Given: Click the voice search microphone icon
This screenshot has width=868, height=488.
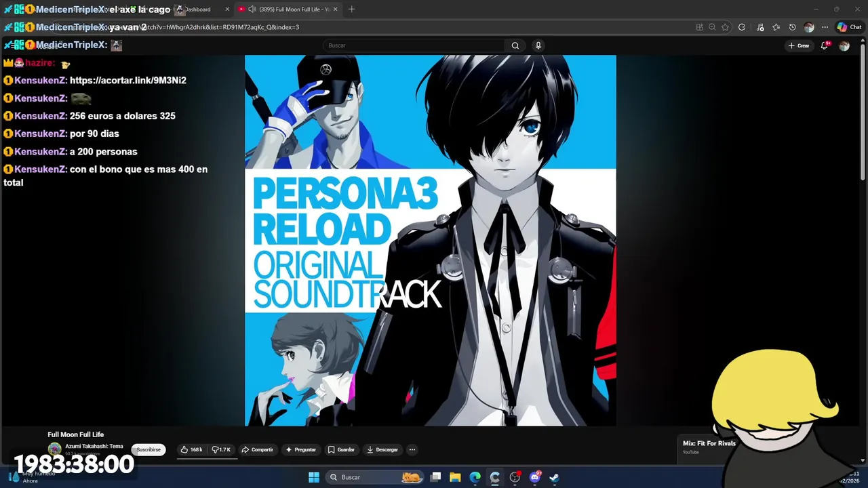Looking at the screenshot, I should coord(538,45).
